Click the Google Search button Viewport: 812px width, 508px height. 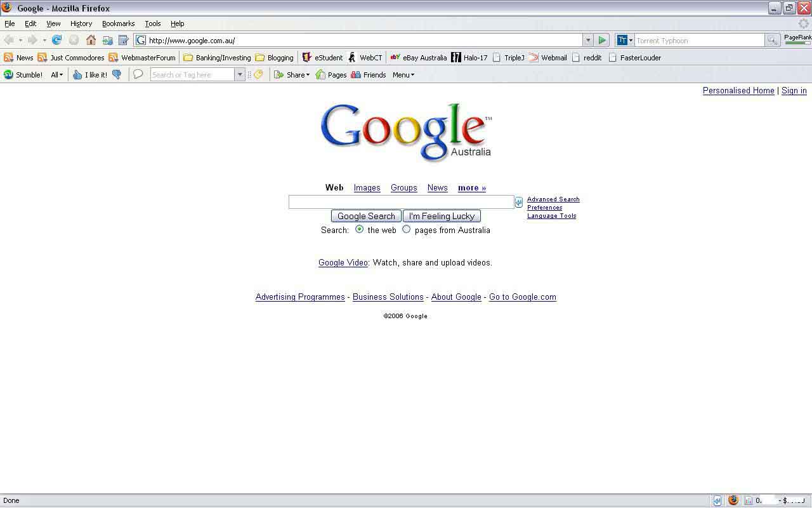tap(366, 216)
